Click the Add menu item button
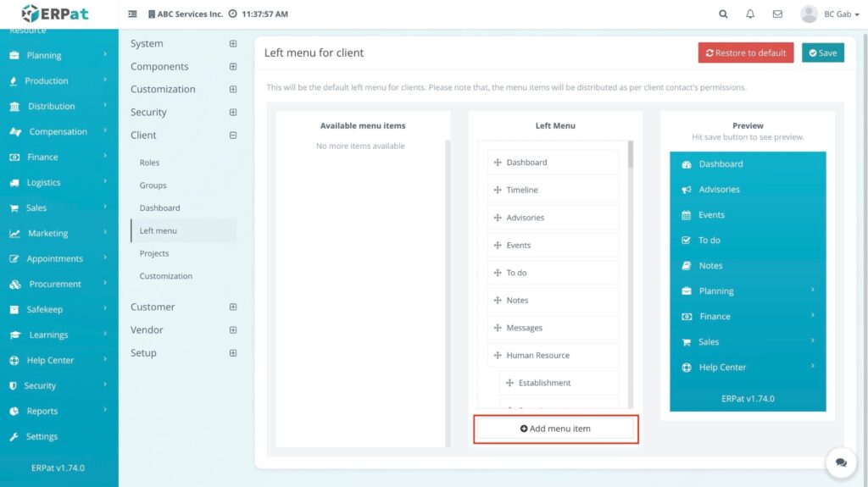This screenshot has width=868, height=487. click(555, 429)
